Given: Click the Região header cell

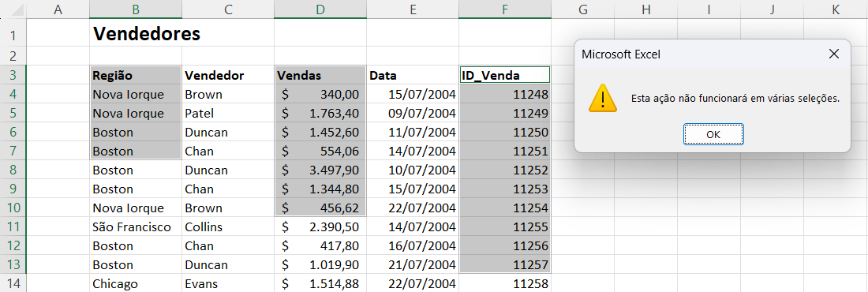Looking at the screenshot, I should (x=136, y=75).
